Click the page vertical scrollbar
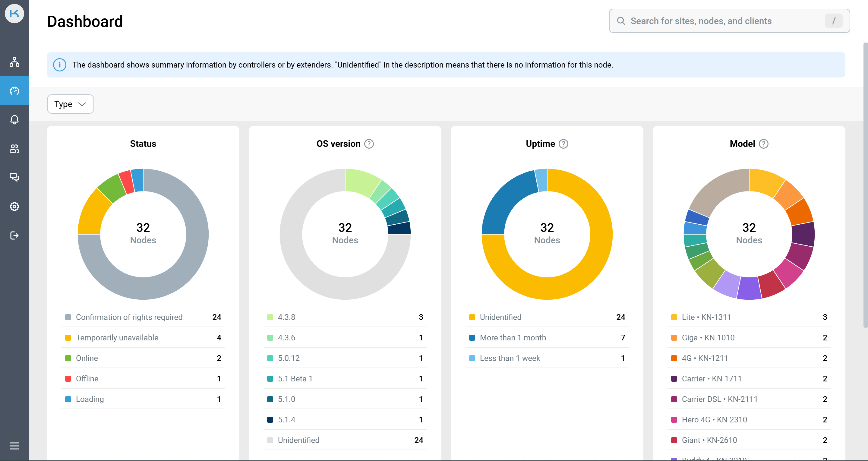Screen dimensions: 868x461 tap(865, 185)
